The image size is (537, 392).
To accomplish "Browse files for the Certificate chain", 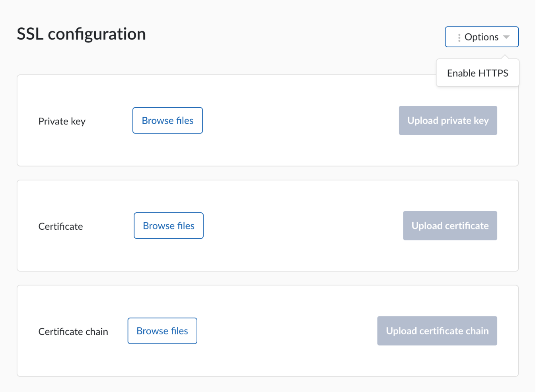I will click(162, 331).
